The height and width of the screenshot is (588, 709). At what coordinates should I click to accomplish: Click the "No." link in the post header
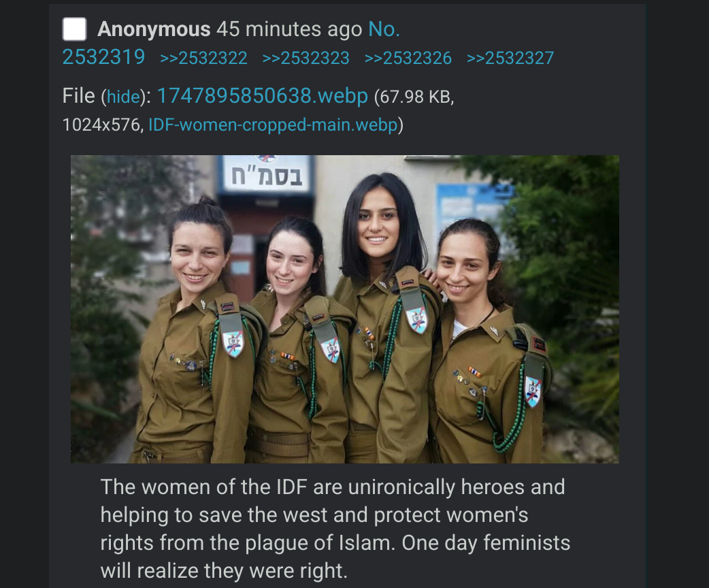384,29
